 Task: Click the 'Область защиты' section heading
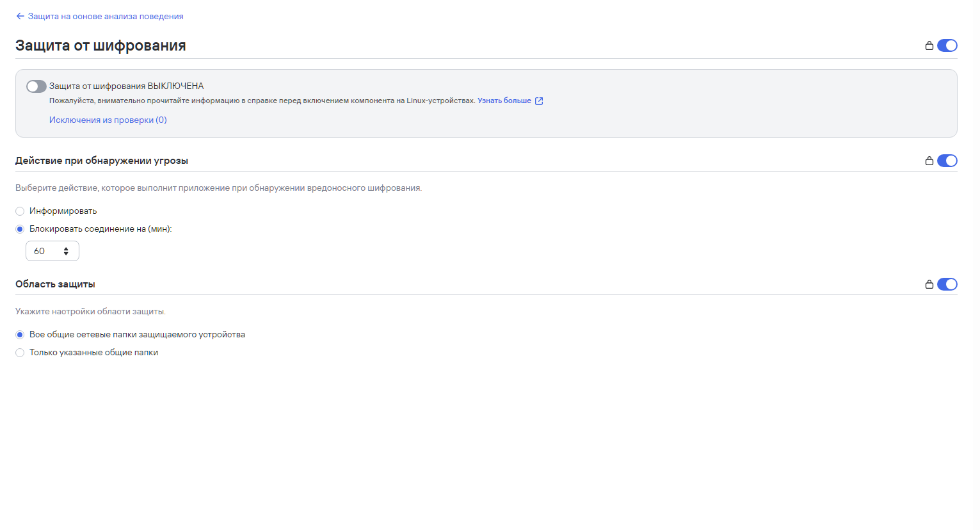click(x=55, y=284)
